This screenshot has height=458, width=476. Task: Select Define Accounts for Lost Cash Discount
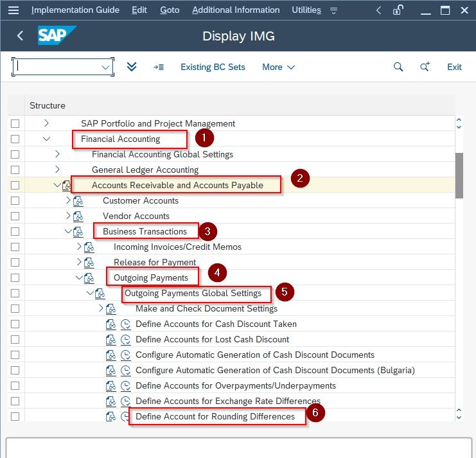point(212,340)
